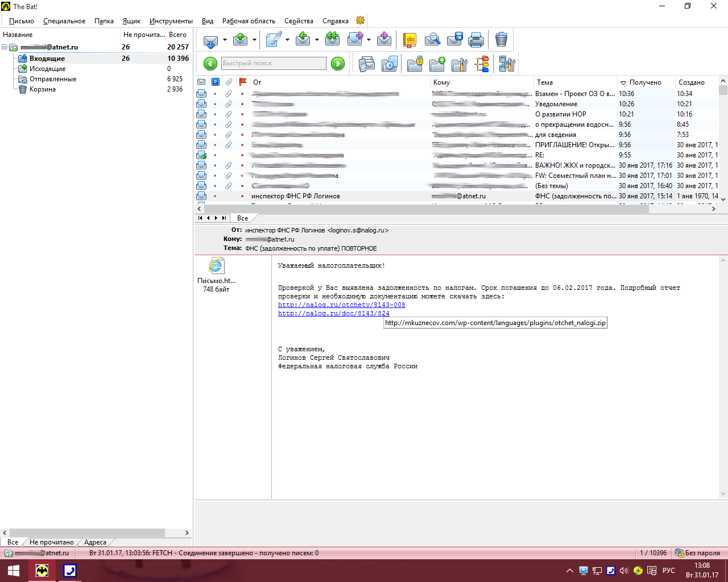The image size is (728, 582).
Task: Sort messages by the Получено column header
Action: (646, 82)
